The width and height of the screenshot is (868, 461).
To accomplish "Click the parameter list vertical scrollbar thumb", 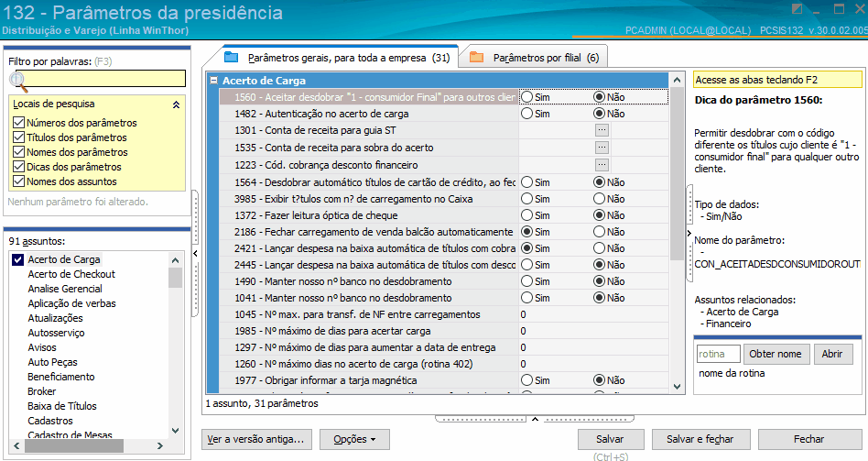I will pos(677,174).
